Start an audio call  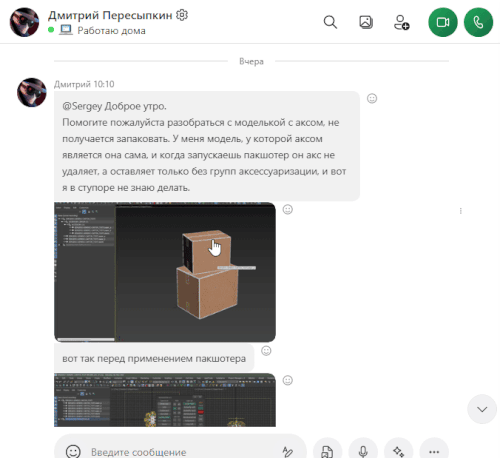tap(478, 22)
